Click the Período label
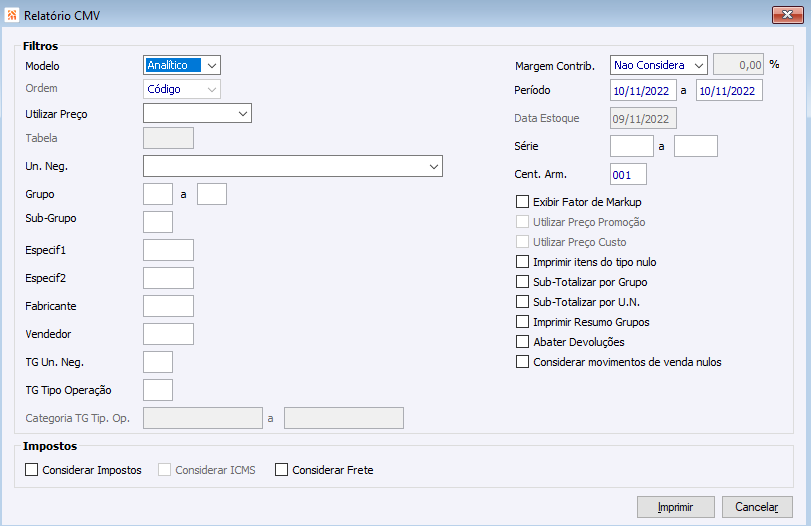811x526 pixels. (532, 90)
